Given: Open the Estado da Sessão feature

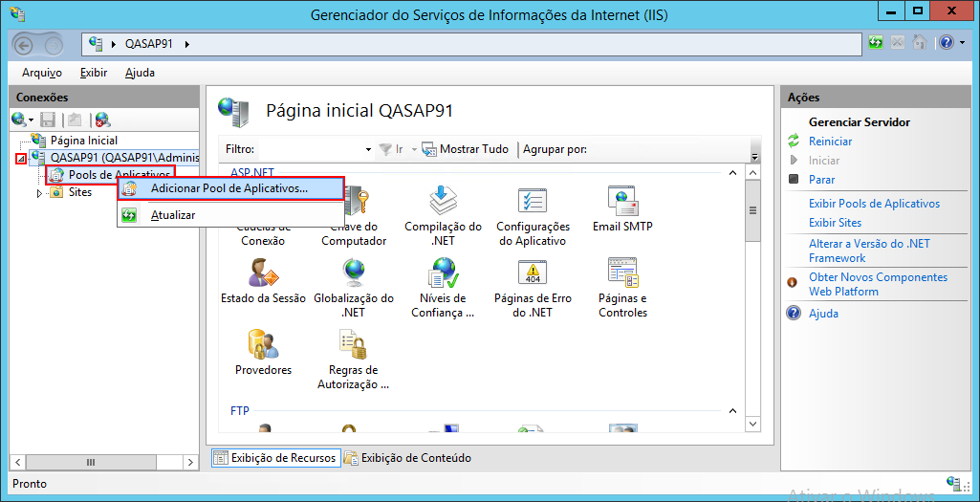Looking at the screenshot, I should tap(263, 281).
